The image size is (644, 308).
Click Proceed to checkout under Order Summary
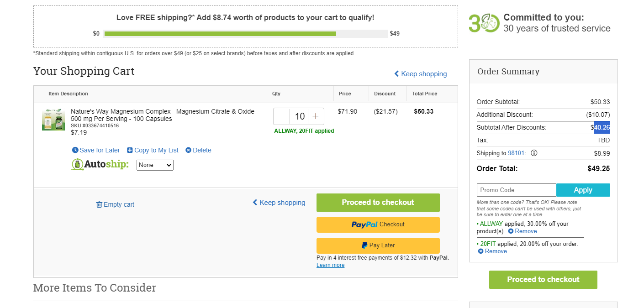coord(543,280)
